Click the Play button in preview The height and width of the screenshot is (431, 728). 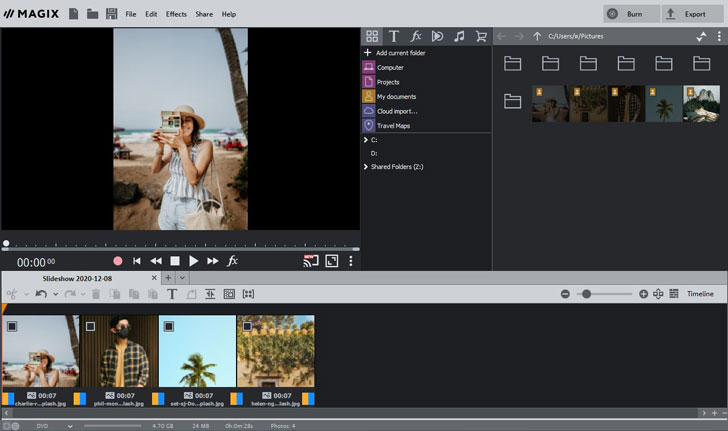194,261
